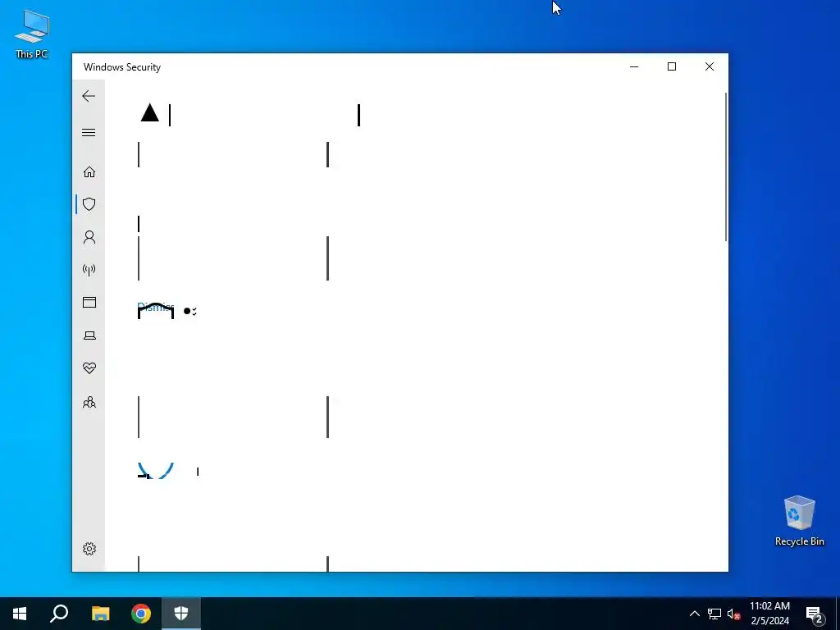Screen dimensions: 840x630
Task: Open taskbar Search magnifier
Action: pos(59,614)
